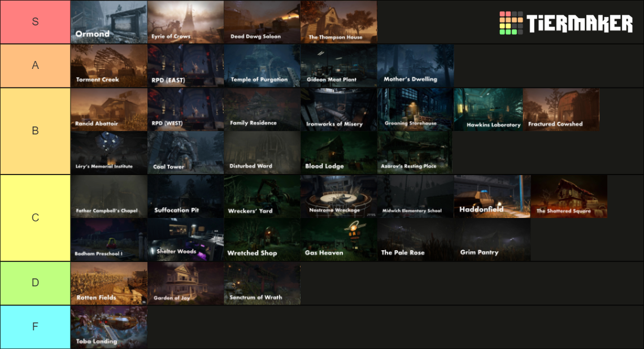Select Garden of Joy in D tier
The width and height of the screenshot is (644, 349).
[185, 283]
